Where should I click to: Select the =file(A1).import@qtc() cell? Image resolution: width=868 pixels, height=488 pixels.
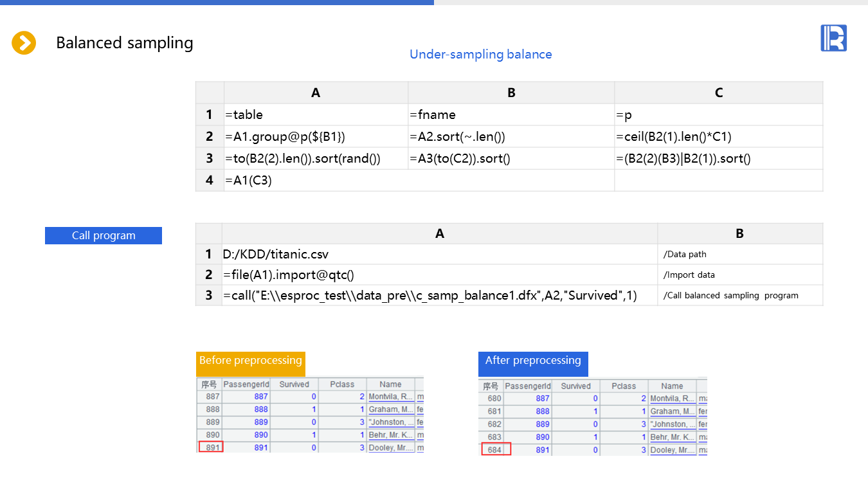click(x=439, y=275)
